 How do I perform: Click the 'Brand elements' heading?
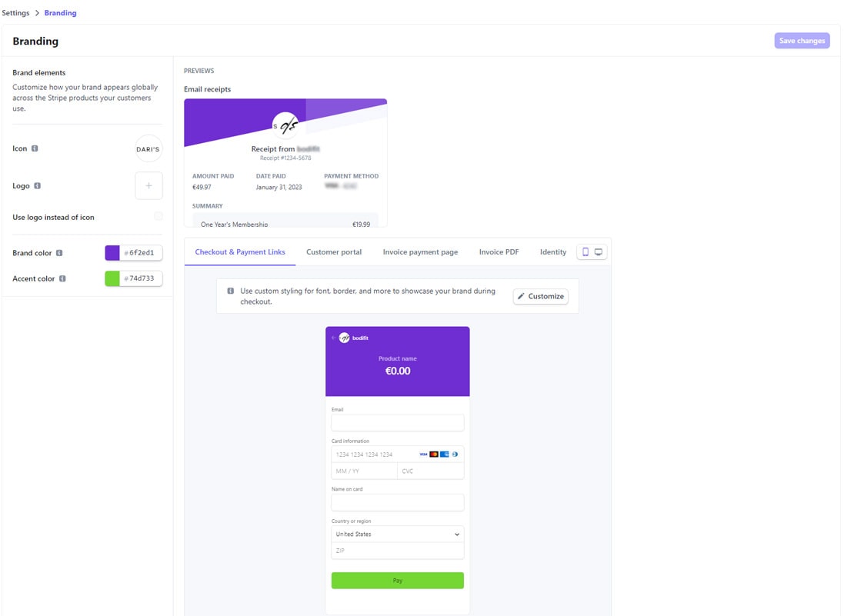pos(38,72)
